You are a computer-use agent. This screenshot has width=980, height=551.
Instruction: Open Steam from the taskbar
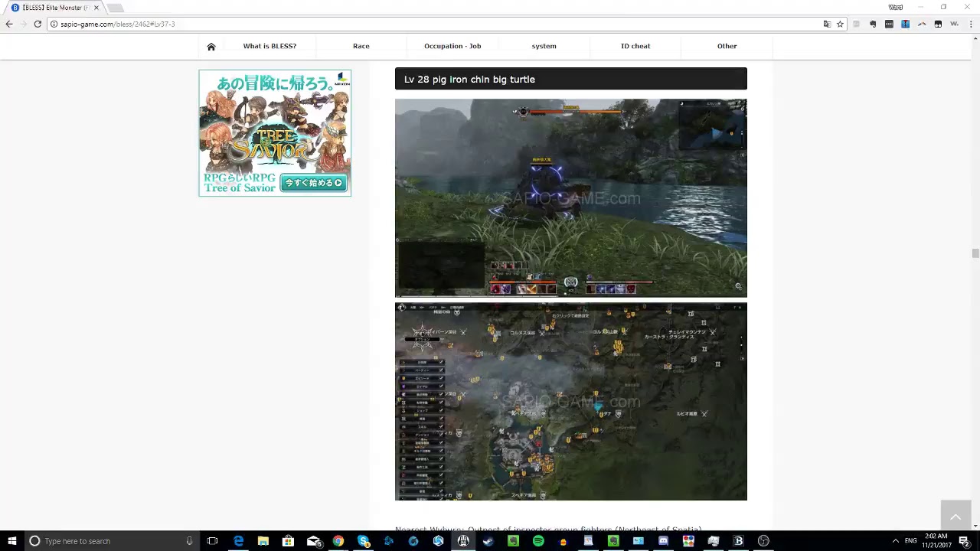[488, 541]
